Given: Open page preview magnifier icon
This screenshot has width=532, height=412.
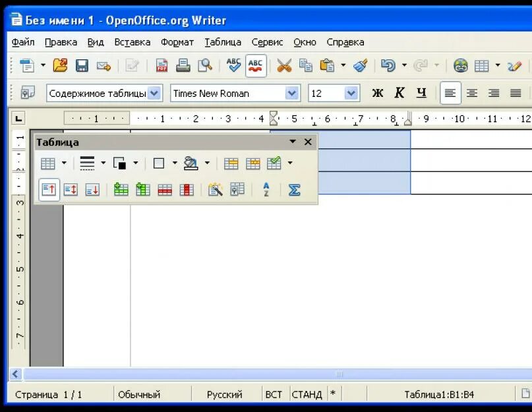Looking at the screenshot, I should (x=205, y=65).
